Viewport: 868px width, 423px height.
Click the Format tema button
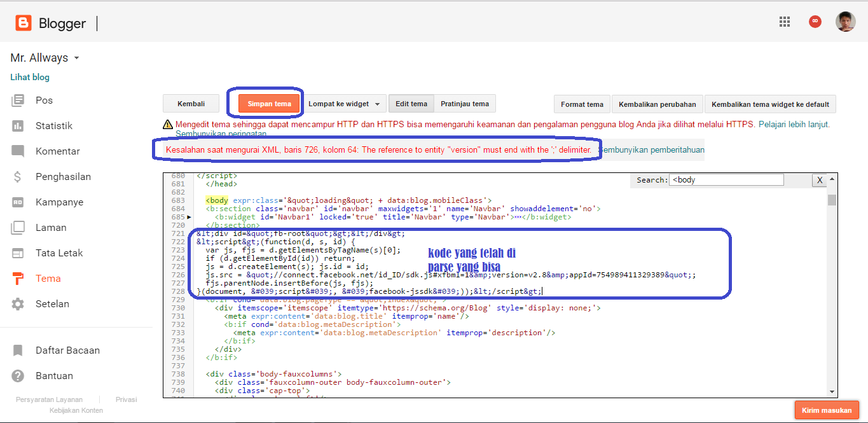[582, 104]
